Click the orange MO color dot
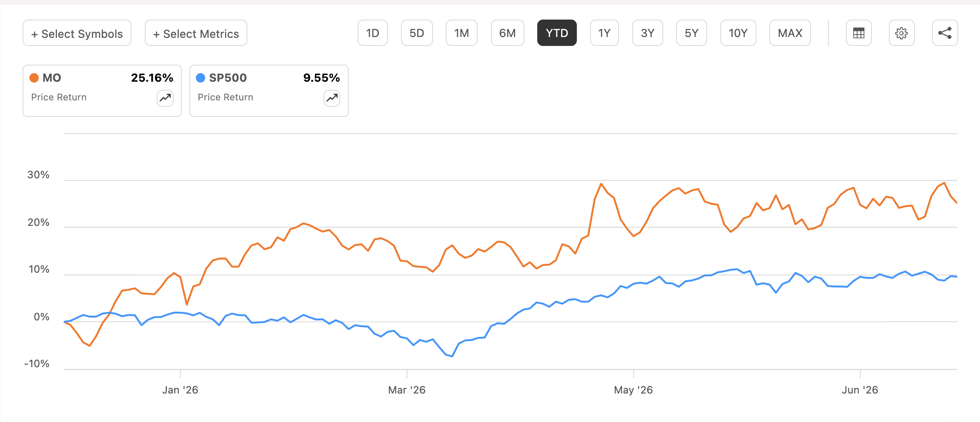This screenshot has height=422, width=980. (34, 78)
